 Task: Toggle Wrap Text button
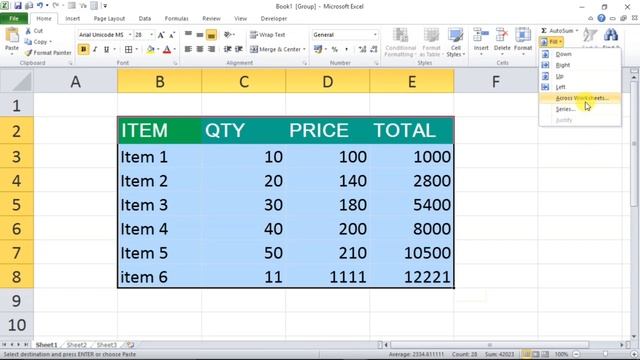pos(268,35)
